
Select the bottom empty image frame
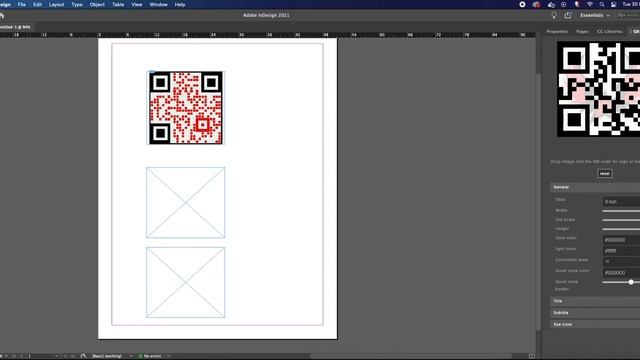point(186,282)
